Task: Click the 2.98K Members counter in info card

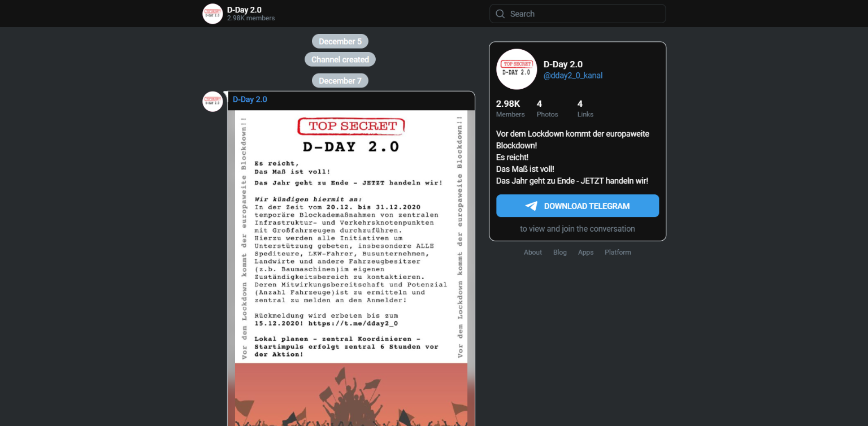Action: [510, 108]
